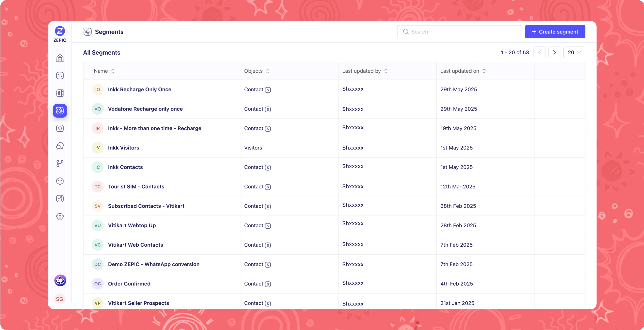Open the Conversations chat sidebar icon
Viewport: 644px width, 330px height.
click(x=60, y=146)
